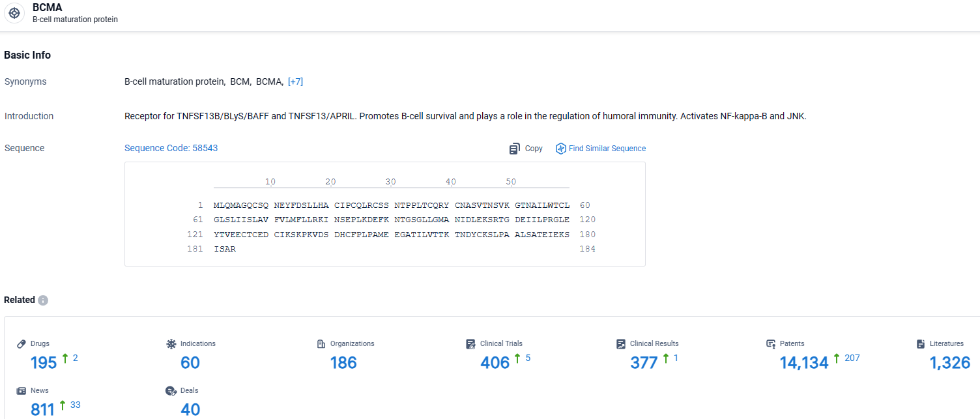
Task: Click the Deals icon
Action: tap(171, 390)
